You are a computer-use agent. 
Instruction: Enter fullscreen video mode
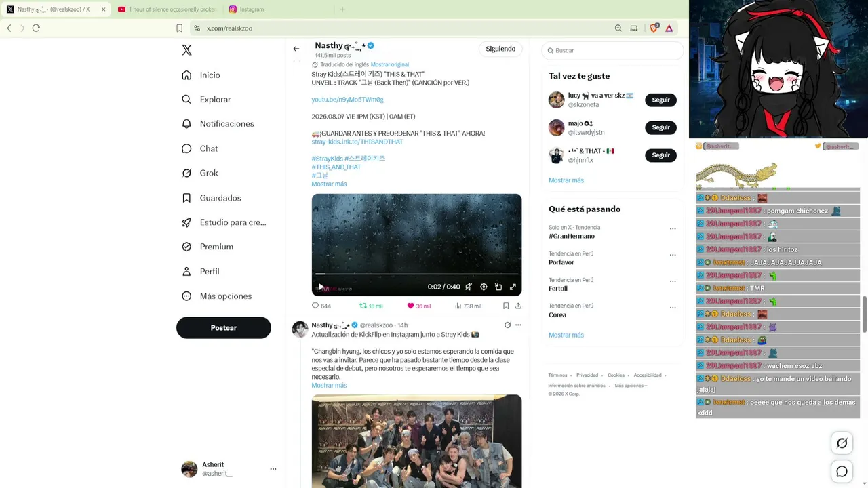coord(513,287)
